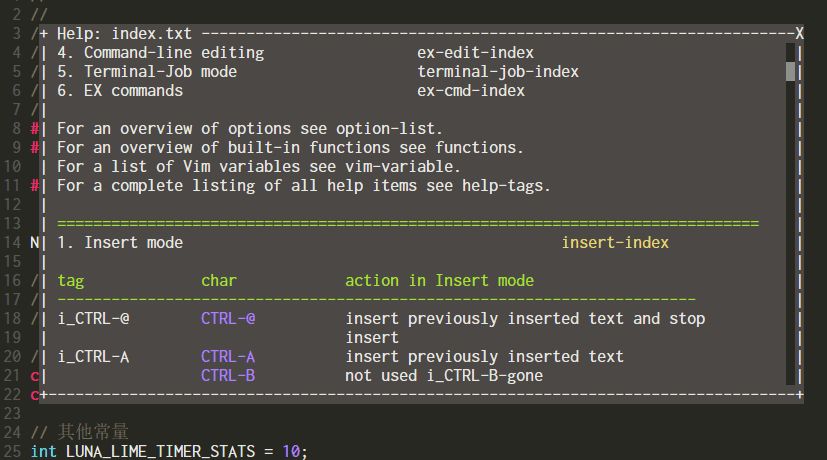Click the '4. Command-line editing' entry

click(160, 52)
